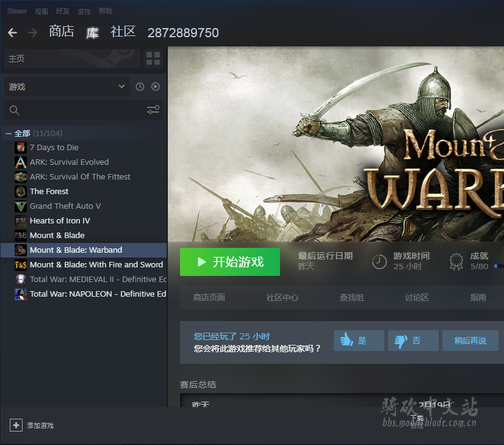The height and width of the screenshot is (445, 504).
Task: Go forward with the right arrow
Action: pyautogui.click(x=32, y=32)
